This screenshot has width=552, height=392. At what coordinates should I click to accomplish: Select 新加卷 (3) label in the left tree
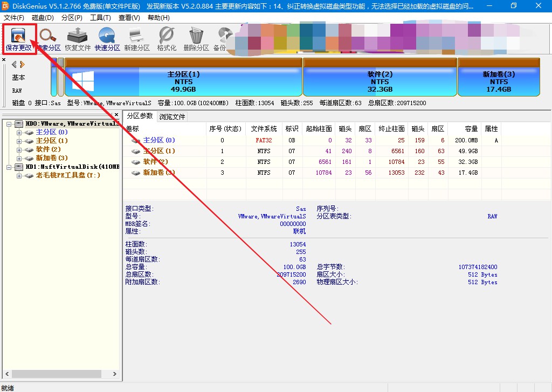click(x=52, y=158)
